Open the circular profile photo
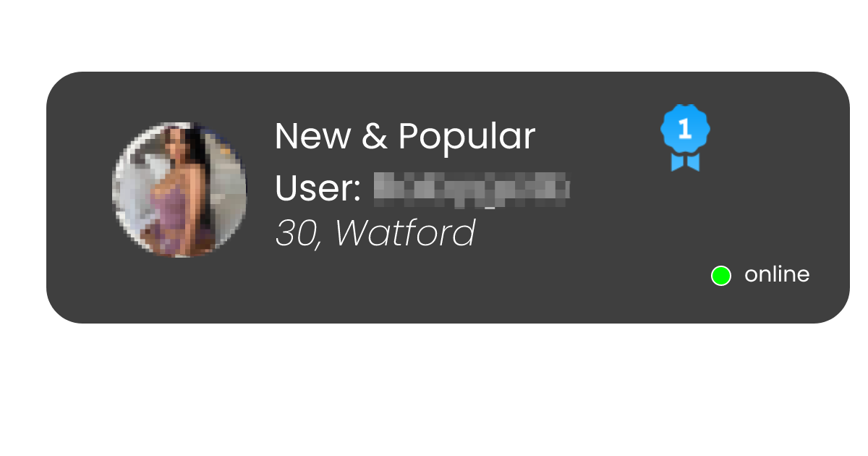The width and height of the screenshot is (868, 456). point(179,190)
